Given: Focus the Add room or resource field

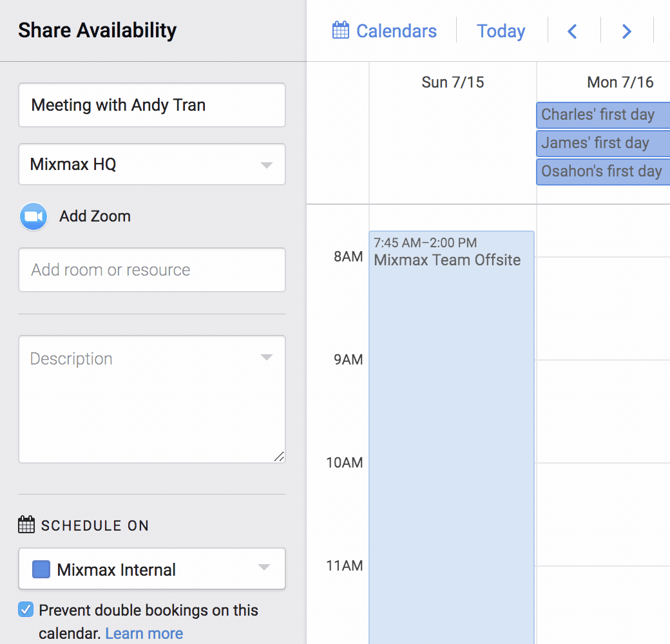Looking at the screenshot, I should tap(151, 270).
